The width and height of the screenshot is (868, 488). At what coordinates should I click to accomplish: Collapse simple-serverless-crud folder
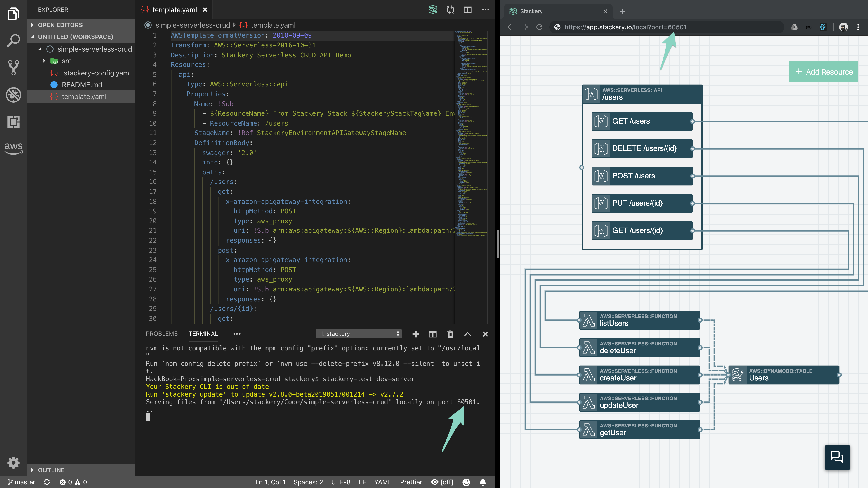pyautogui.click(x=40, y=49)
